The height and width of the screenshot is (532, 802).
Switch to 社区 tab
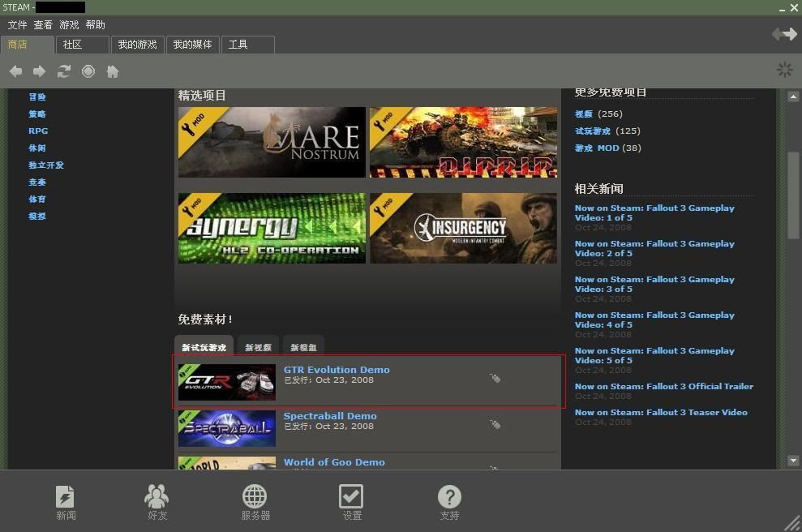click(x=83, y=45)
